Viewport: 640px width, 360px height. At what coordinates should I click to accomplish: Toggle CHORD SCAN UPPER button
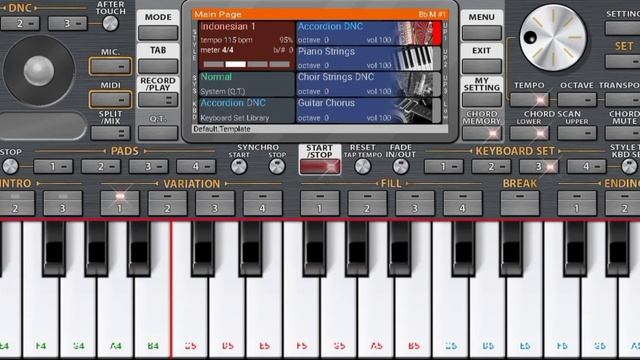[577, 133]
